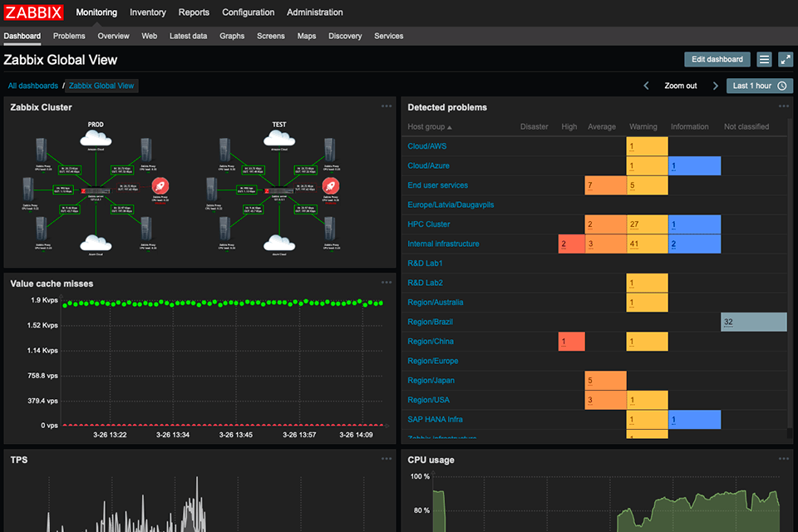
Task: Click the Disaster column header
Action: point(534,126)
